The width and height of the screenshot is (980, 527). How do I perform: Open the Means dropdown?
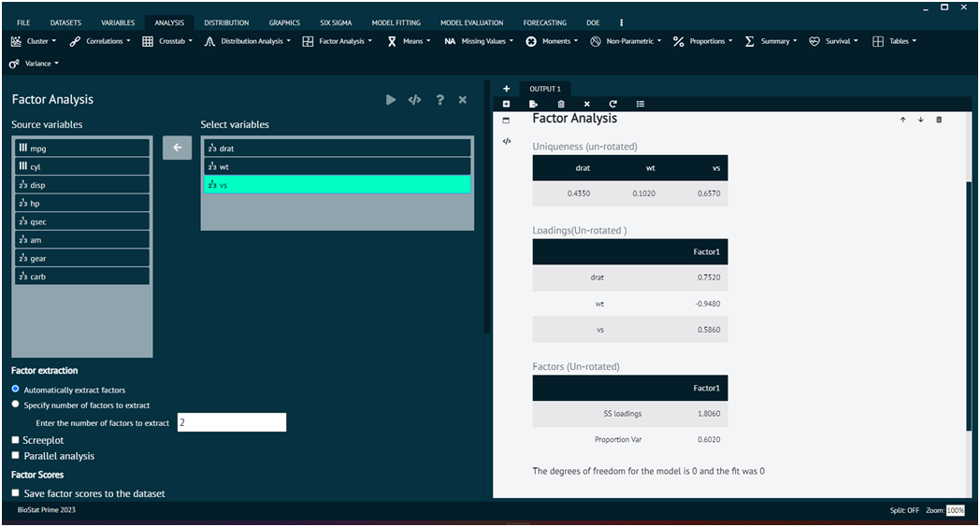[x=409, y=41]
